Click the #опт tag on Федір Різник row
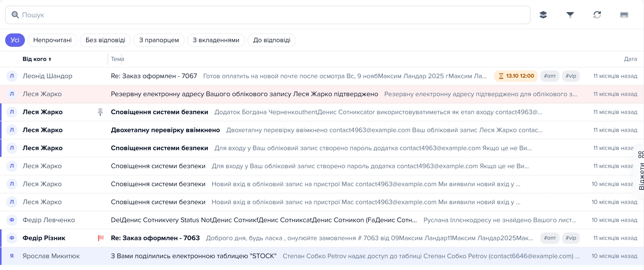 click(x=550, y=238)
